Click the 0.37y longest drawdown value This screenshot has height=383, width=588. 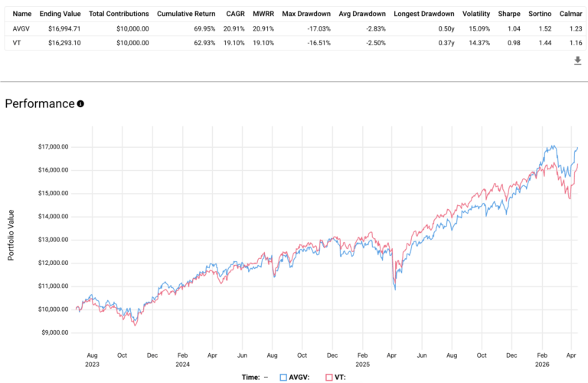(446, 43)
